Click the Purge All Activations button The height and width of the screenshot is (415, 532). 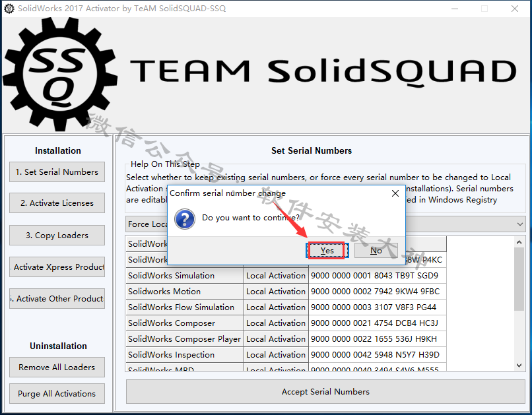[x=57, y=394]
